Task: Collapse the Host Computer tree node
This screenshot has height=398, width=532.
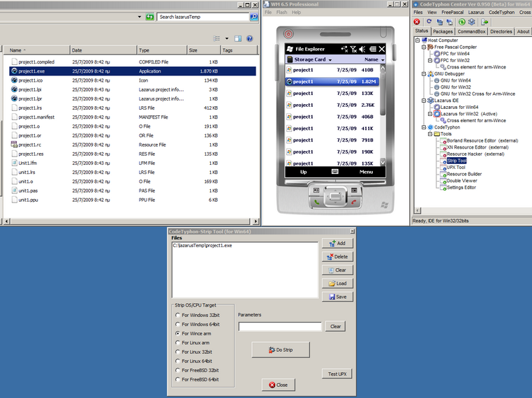Action: pos(418,40)
